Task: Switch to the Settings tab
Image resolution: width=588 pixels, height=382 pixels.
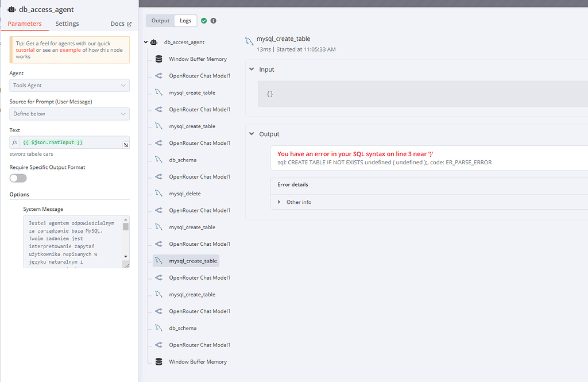Action: [67, 24]
